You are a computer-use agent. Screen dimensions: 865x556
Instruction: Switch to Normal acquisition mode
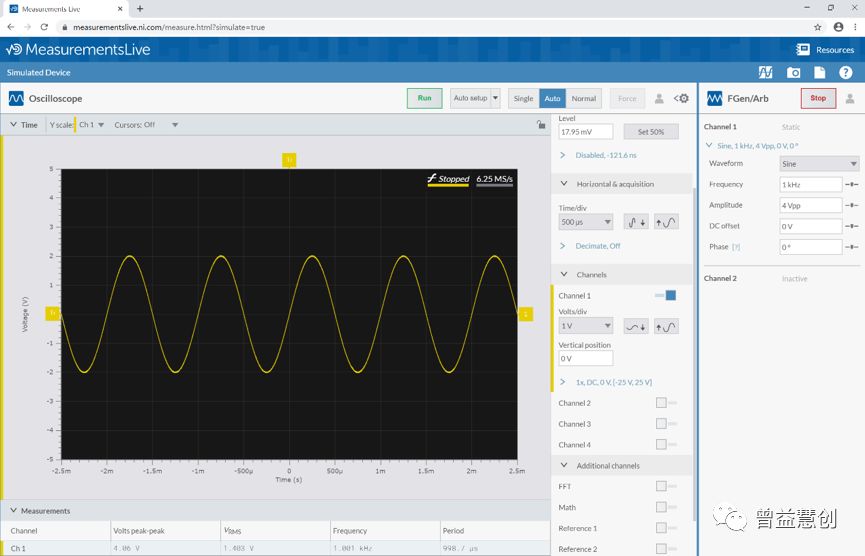(x=584, y=98)
